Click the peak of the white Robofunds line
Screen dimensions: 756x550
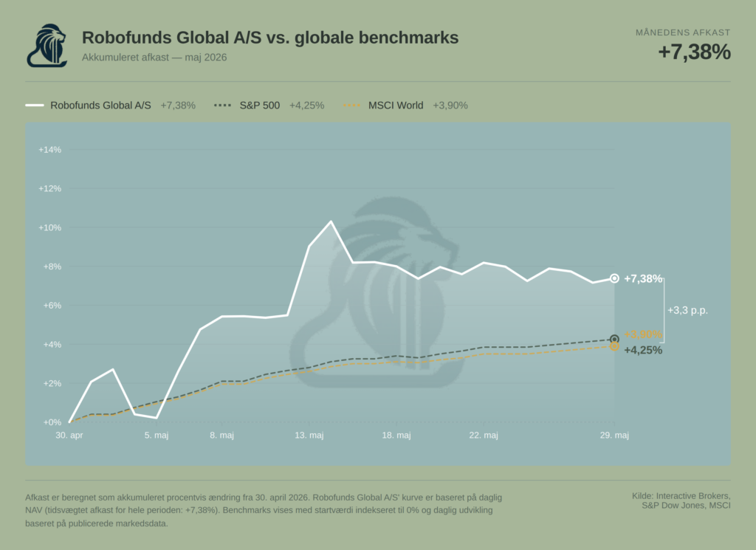point(331,221)
